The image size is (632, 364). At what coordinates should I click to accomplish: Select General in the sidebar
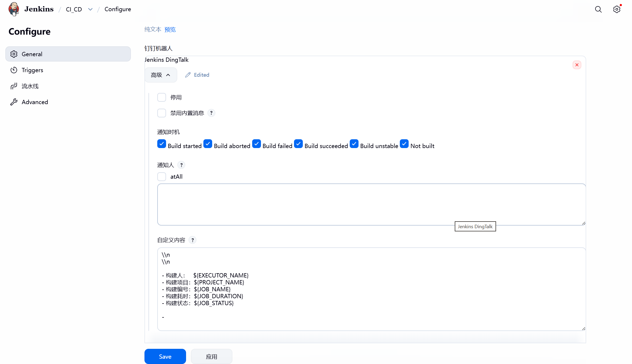click(68, 54)
